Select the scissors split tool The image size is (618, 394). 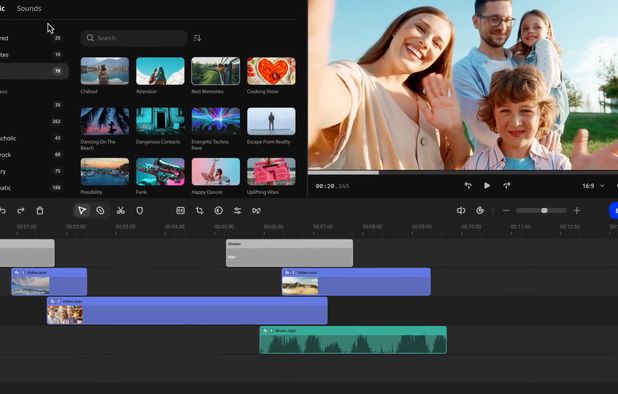(121, 210)
